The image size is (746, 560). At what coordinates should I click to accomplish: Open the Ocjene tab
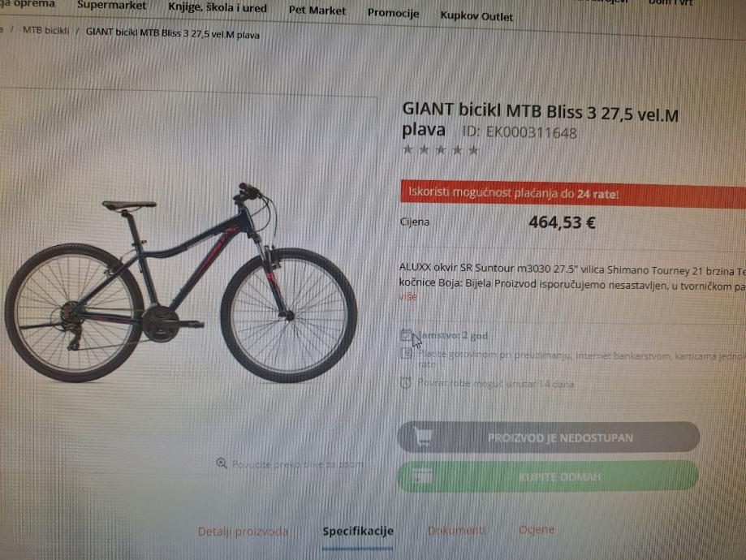coord(537,529)
